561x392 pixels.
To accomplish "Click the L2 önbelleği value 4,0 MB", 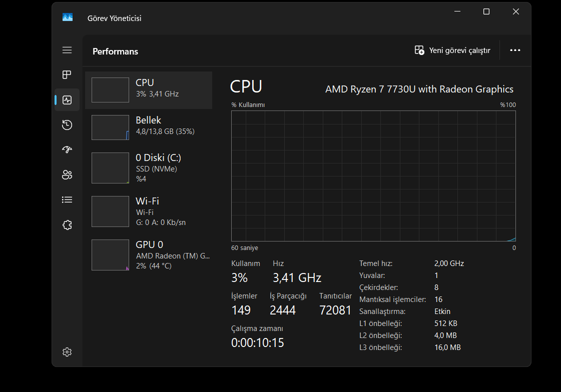I will pos(445,335).
